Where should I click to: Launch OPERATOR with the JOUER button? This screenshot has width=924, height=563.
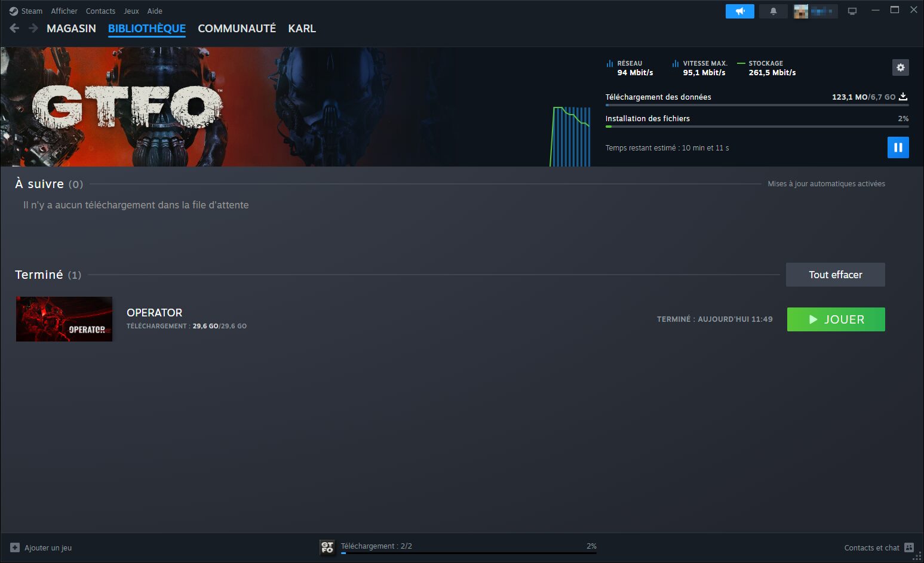[x=836, y=319]
